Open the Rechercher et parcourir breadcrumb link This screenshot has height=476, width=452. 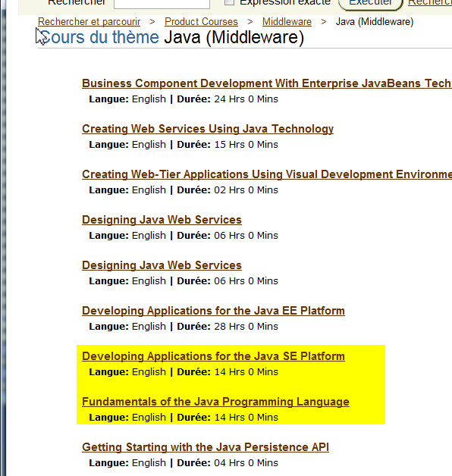[x=89, y=22]
